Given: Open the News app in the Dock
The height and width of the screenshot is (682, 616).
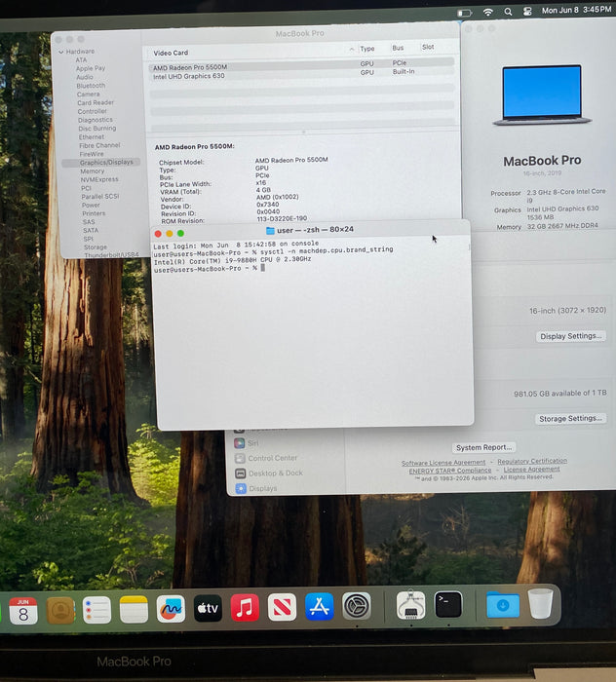Looking at the screenshot, I should coord(282,607).
